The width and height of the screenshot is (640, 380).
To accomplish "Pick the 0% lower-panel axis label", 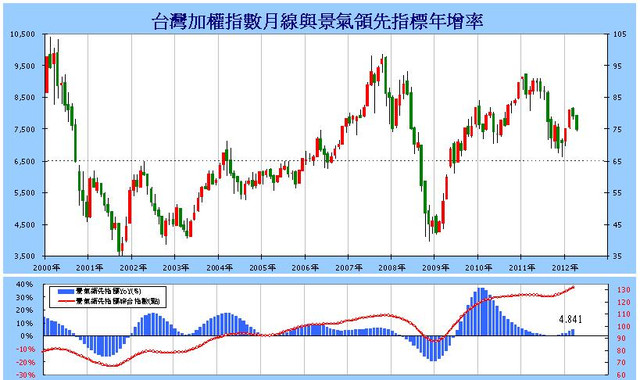I will point(27,336).
